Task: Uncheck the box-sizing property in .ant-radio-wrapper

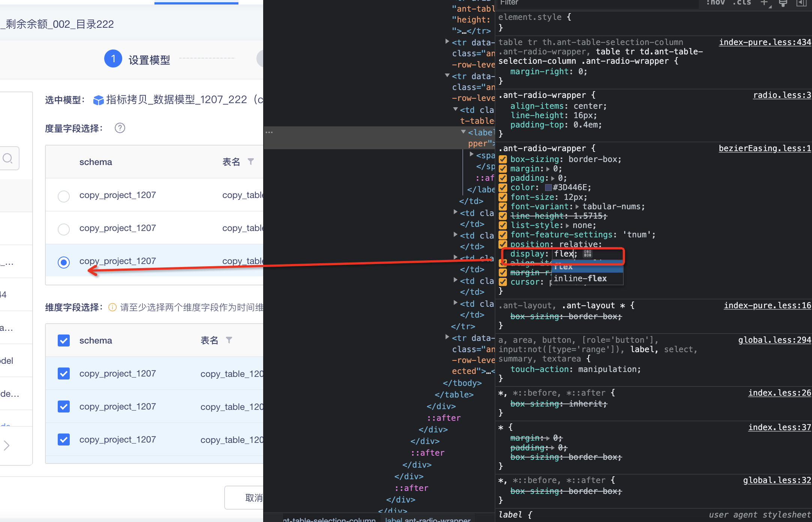Action: point(503,159)
